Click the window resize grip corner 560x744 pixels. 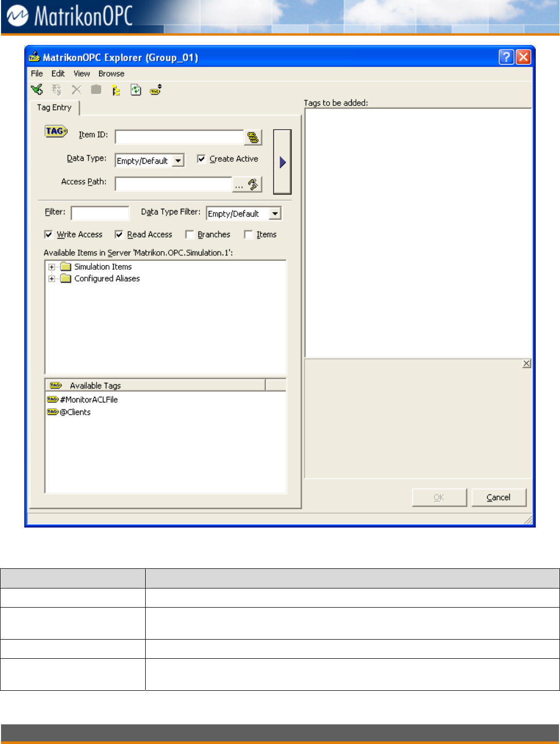tap(528, 520)
